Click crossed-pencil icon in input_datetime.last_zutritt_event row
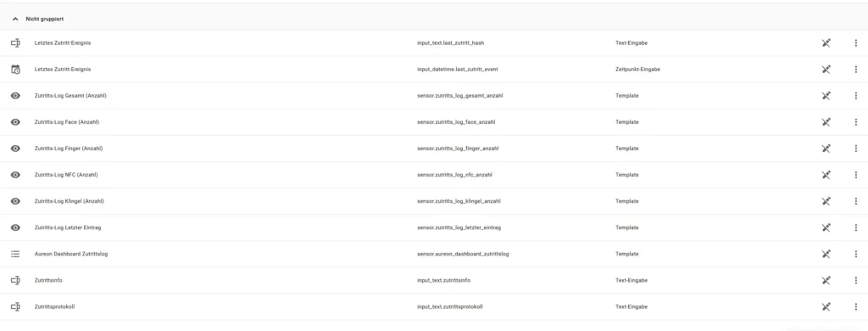The height and width of the screenshot is (331, 868). [x=826, y=70]
